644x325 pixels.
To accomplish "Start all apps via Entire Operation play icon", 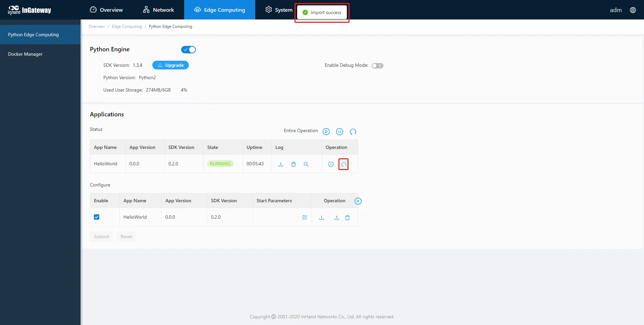I will pos(326,131).
